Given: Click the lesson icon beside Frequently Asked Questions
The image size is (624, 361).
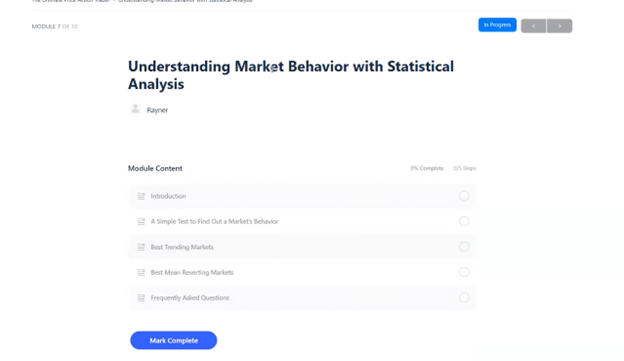Looking at the screenshot, I should (141, 298).
